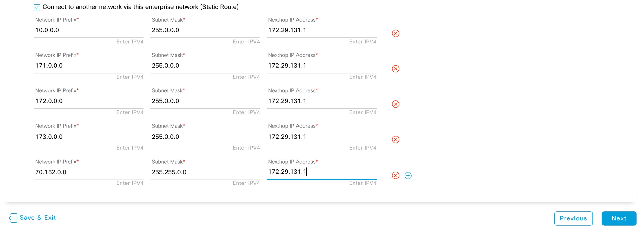Edit the 10.0.0.0 Network IP Prefix field

click(x=89, y=30)
